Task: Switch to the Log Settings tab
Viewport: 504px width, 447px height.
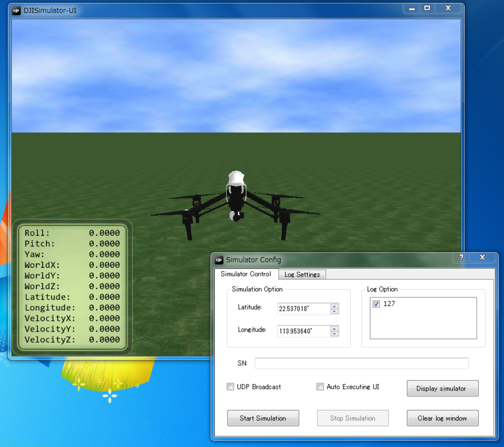Action: pyautogui.click(x=302, y=275)
